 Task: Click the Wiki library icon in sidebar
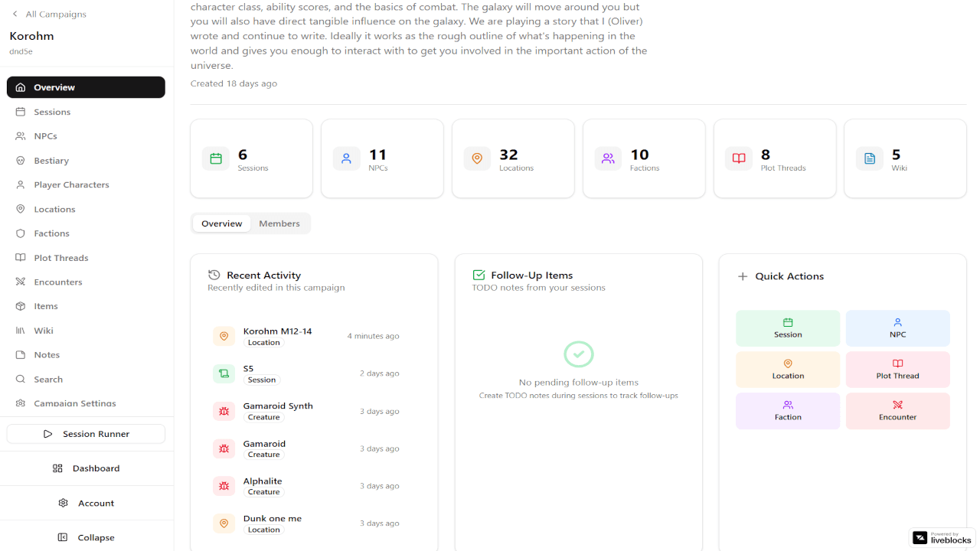21,331
